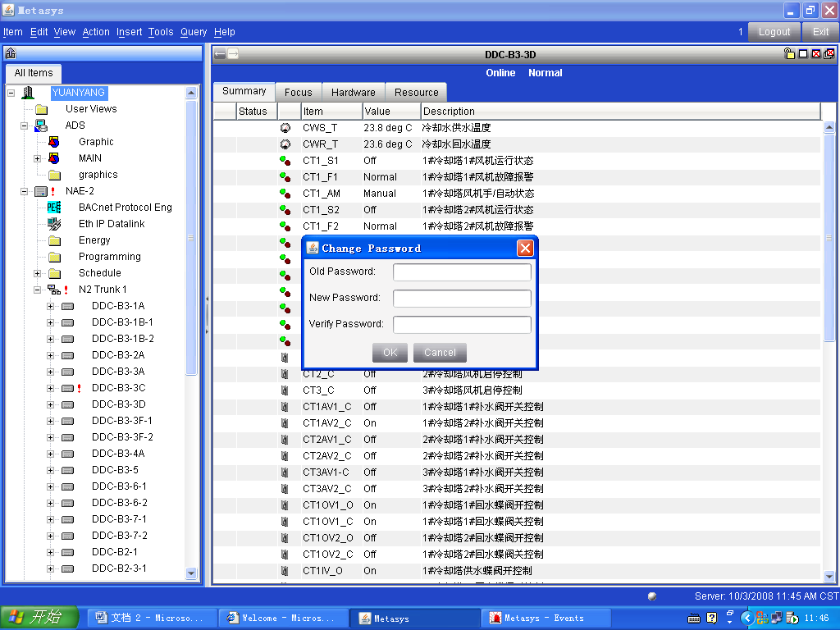Image resolution: width=840 pixels, height=630 pixels.
Task: Collapse the N2 Trunk 1 node
Action: point(37,290)
